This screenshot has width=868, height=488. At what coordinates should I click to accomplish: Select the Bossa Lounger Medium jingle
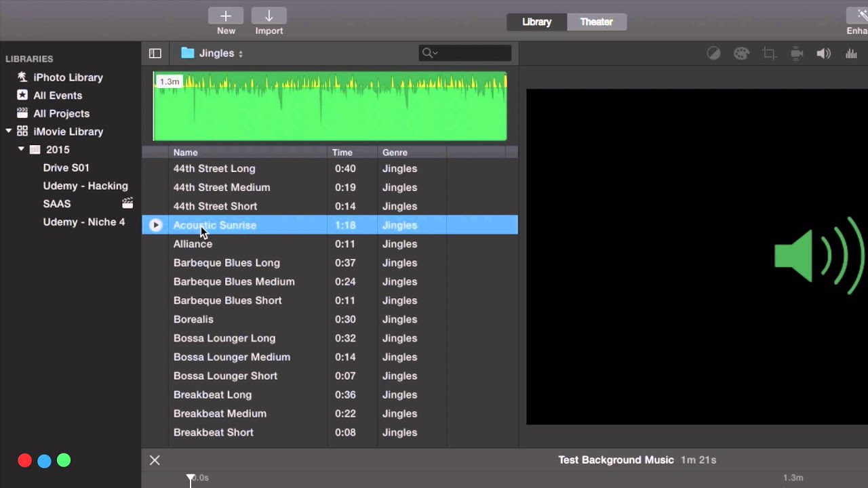(330, 357)
